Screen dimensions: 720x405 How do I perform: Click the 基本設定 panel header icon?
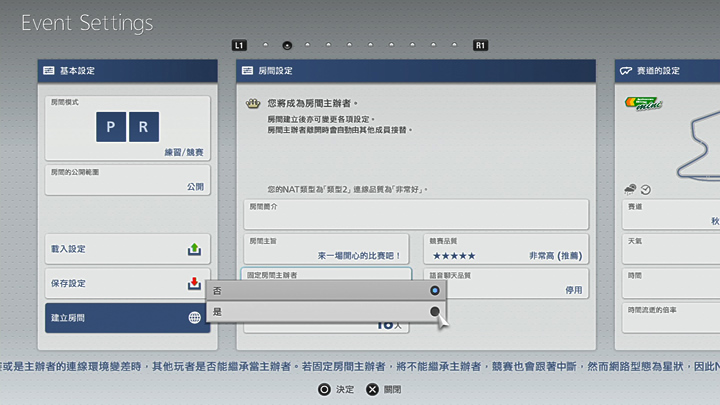click(x=48, y=71)
